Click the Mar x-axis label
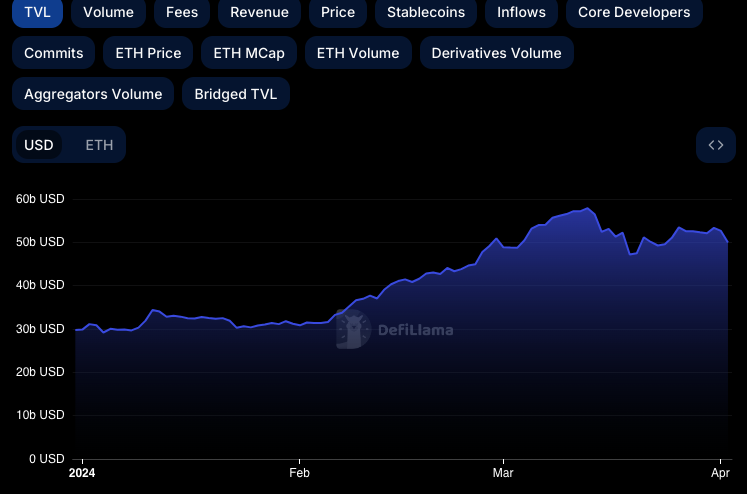 click(503, 473)
